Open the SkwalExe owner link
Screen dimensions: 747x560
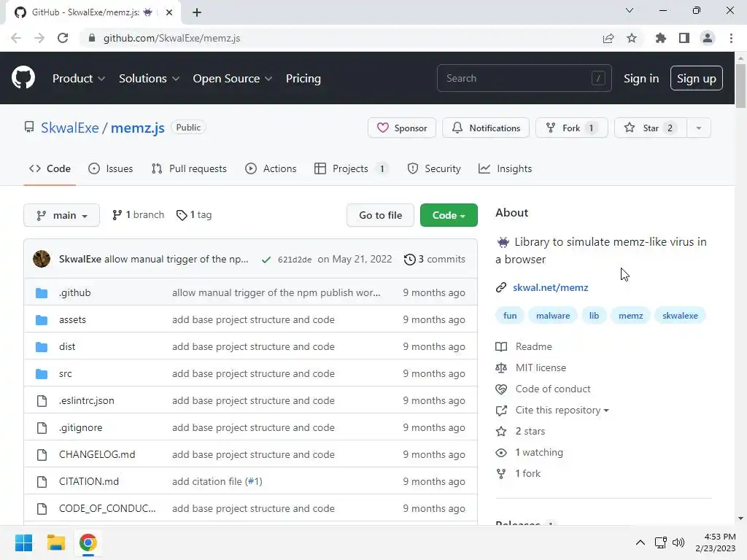[x=69, y=128]
